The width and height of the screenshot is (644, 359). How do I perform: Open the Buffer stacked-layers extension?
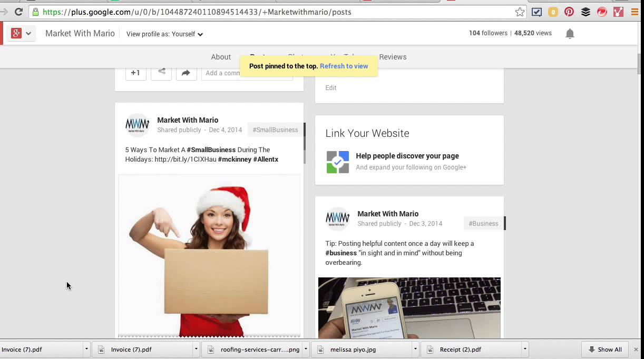tap(586, 12)
